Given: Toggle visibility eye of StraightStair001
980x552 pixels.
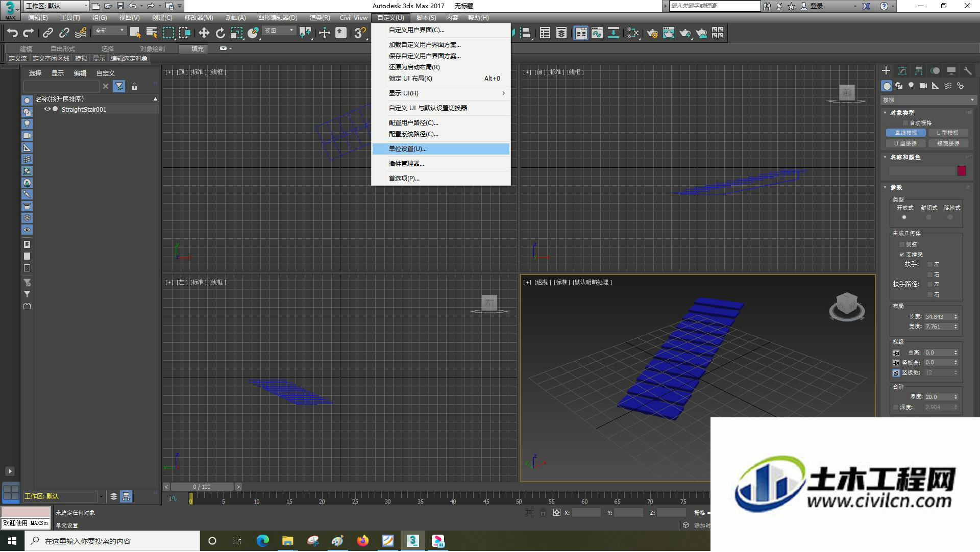Looking at the screenshot, I should pos(47,109).
